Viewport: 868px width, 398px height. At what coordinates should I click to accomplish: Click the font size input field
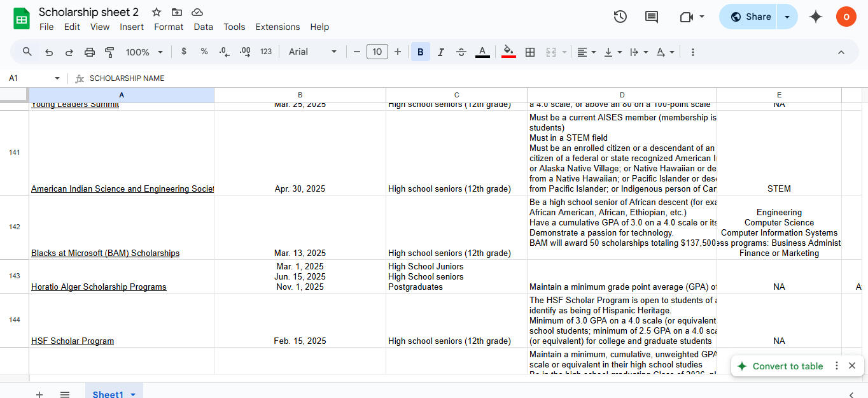click(x=377, y=52)
